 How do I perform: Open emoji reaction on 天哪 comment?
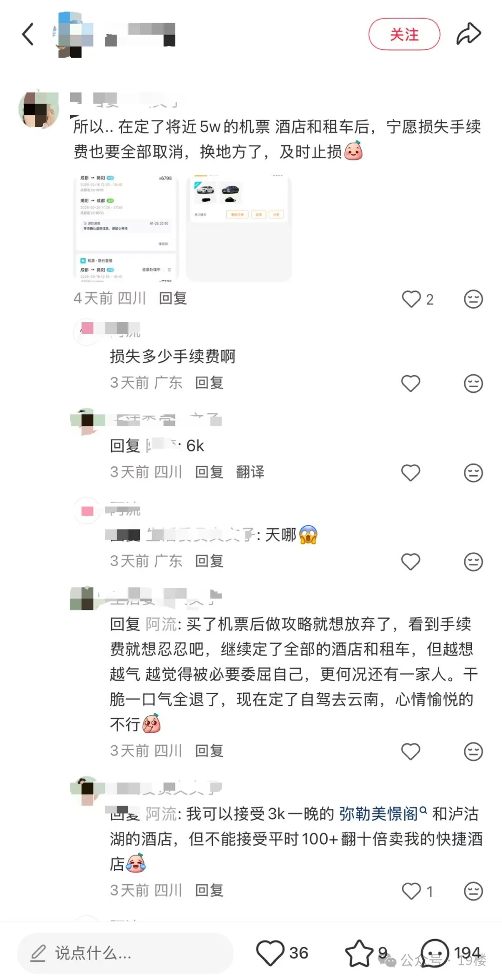(x=473, y=562)
